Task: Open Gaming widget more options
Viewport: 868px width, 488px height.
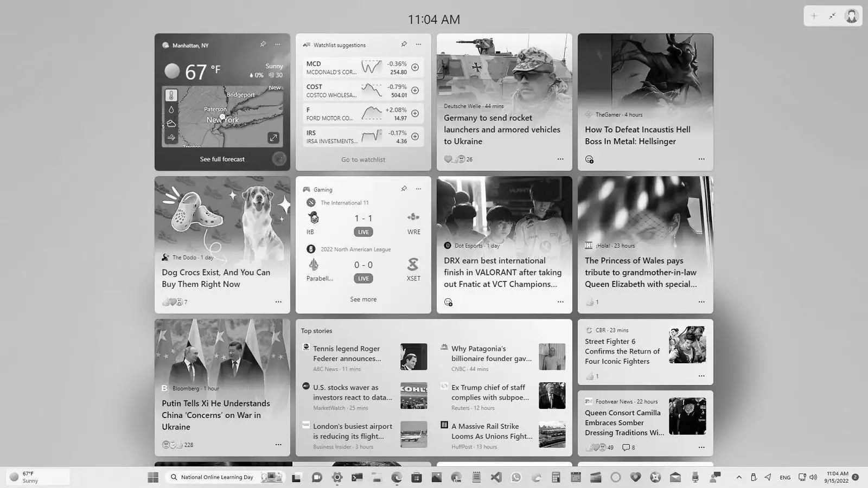Action: pos(418,189)
